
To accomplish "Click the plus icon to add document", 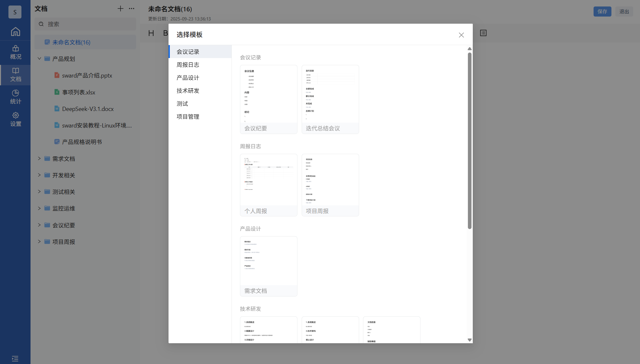I will 120,9.
